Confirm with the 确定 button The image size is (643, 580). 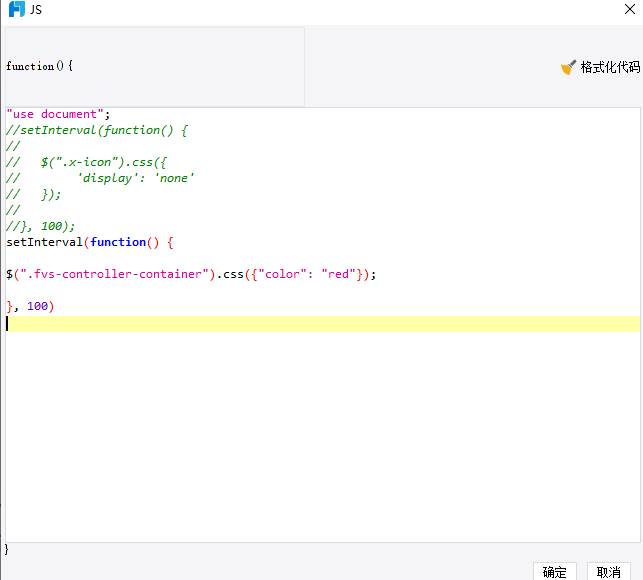point(555,572)
